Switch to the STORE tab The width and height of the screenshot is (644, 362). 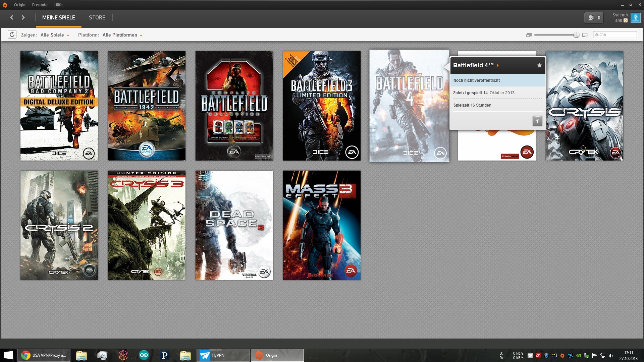coord(97,17)
